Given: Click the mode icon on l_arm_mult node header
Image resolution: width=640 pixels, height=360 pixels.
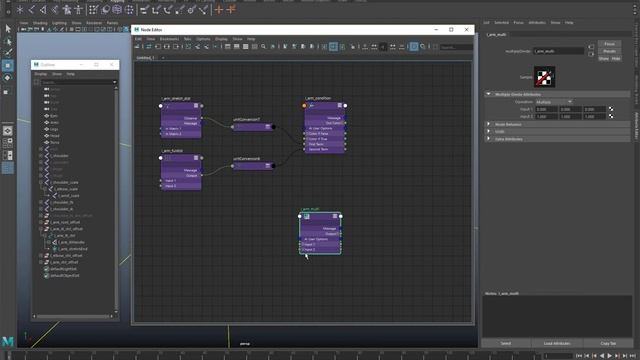Looking at the screenshot, I should (x=335, y=216).
